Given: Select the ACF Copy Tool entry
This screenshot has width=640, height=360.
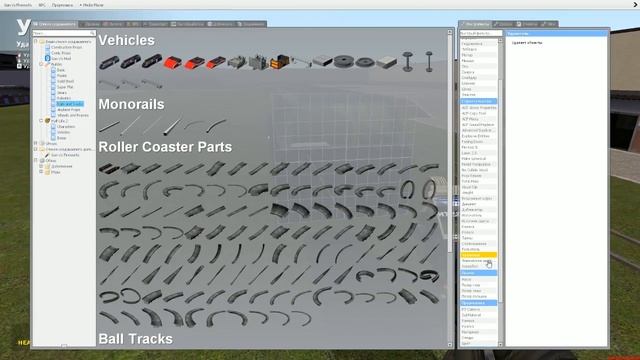Looking at the screenshot, I should pyautogui.click(x=473, y=113).
